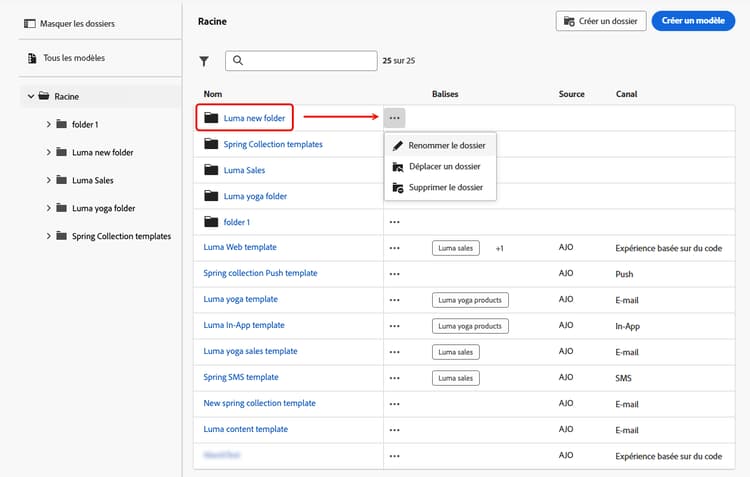Open the more-actions menu for Luma Web template
The image size is (750, 477).
point(394,247)
